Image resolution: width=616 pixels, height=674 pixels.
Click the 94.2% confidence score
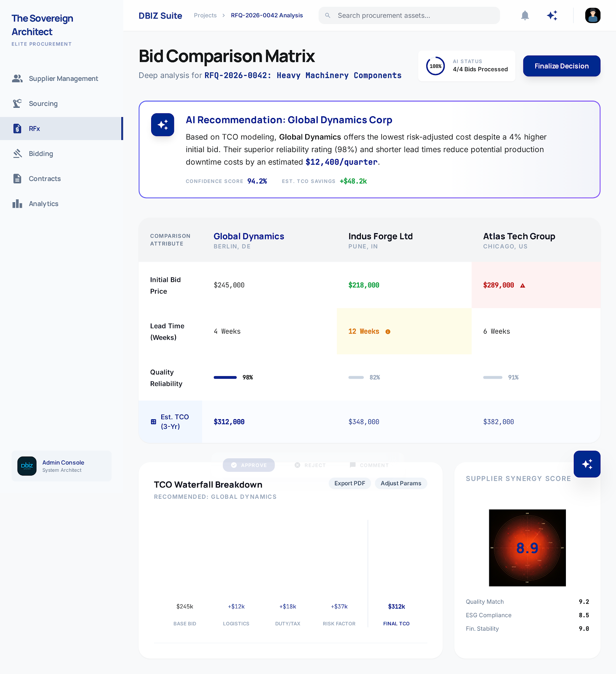click(257, 181)
